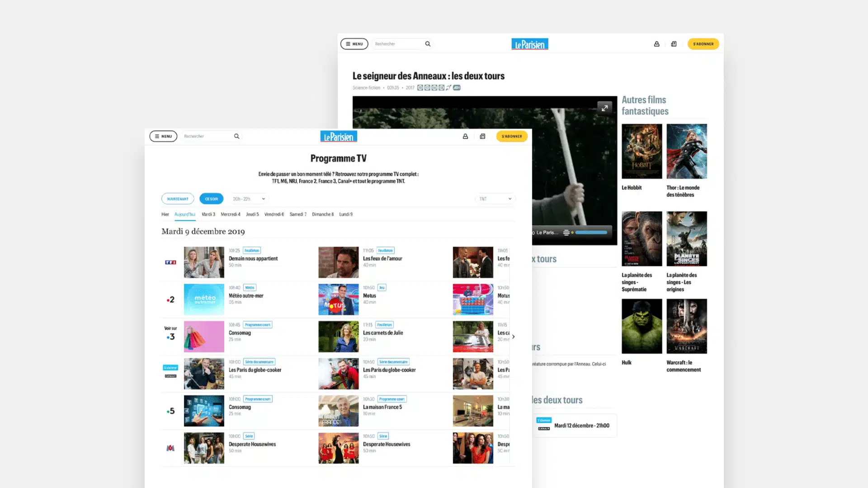Click the France 2 channel logo

pyautogui.click(x=170, y=299)
